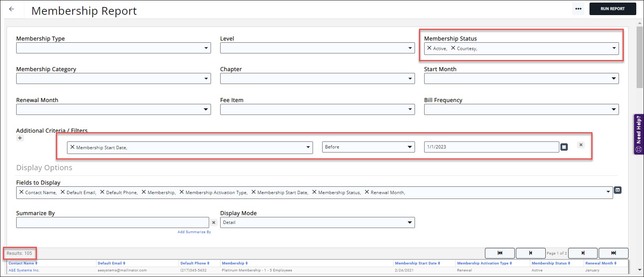644x277 pixels.
Task: Open the calendar date picker icon
Action: [564, 147]
